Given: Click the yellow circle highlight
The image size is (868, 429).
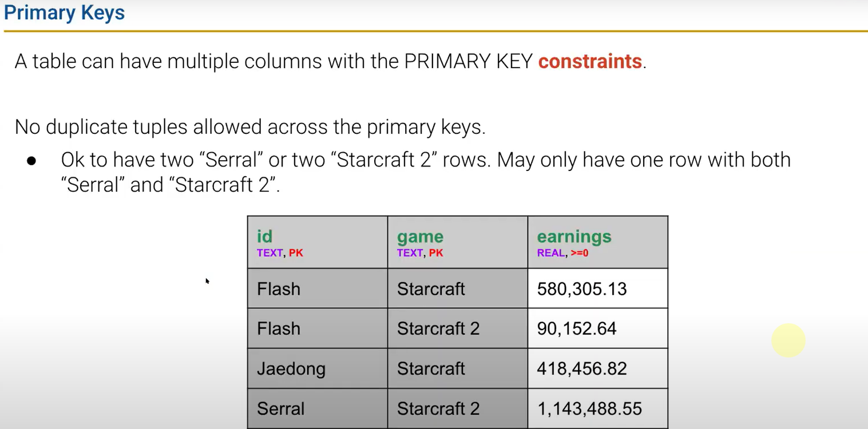Looking at the screenshot, I should point(788,340).
